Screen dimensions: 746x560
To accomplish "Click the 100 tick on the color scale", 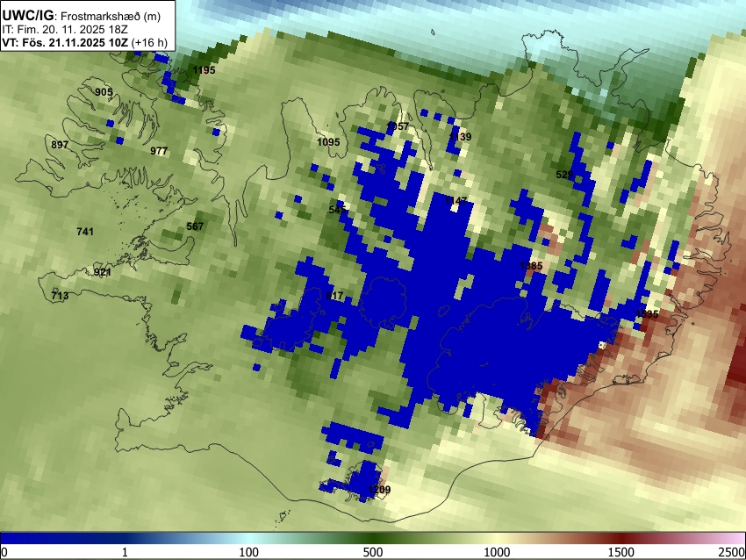I will click(x=249, y=552).
